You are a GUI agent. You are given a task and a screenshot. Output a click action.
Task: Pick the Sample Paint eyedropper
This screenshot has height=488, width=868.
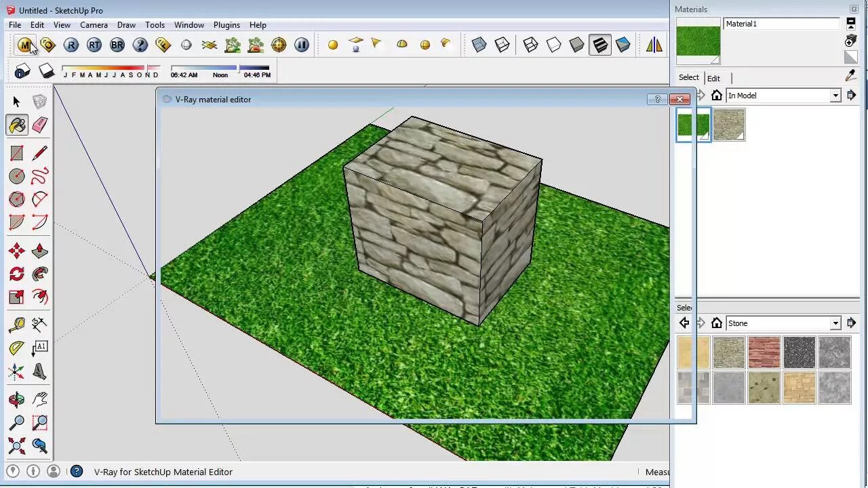tap(851, 76)
